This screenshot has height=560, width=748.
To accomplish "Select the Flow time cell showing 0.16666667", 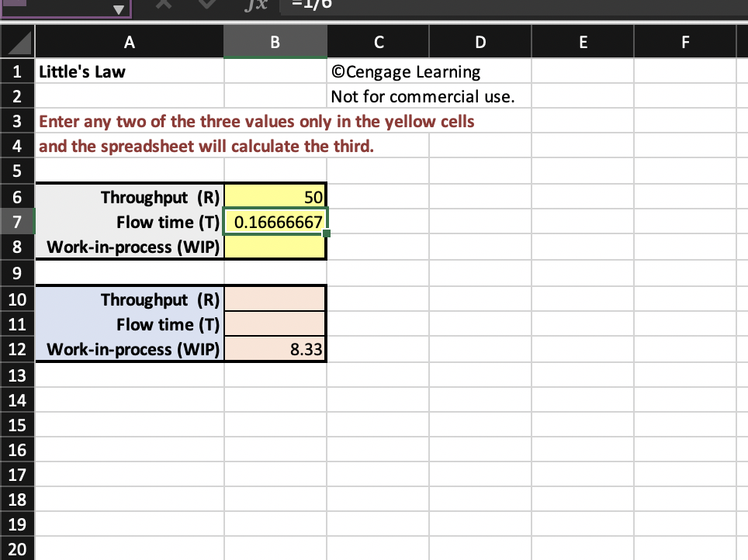I will click(275, 222).
